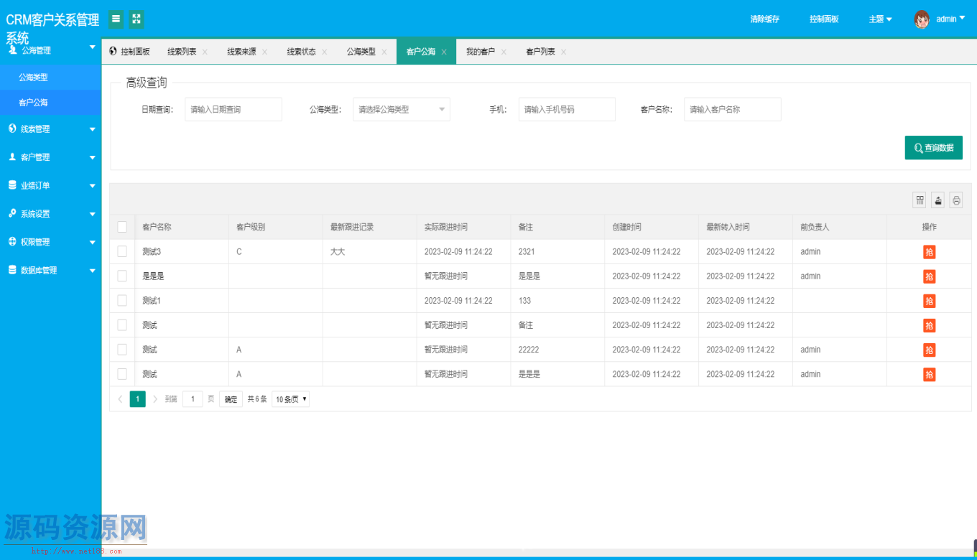This screenshot has height=560, width=977.
Task: Go to next page arrow in pagination
Action: [x=155, y=399]
